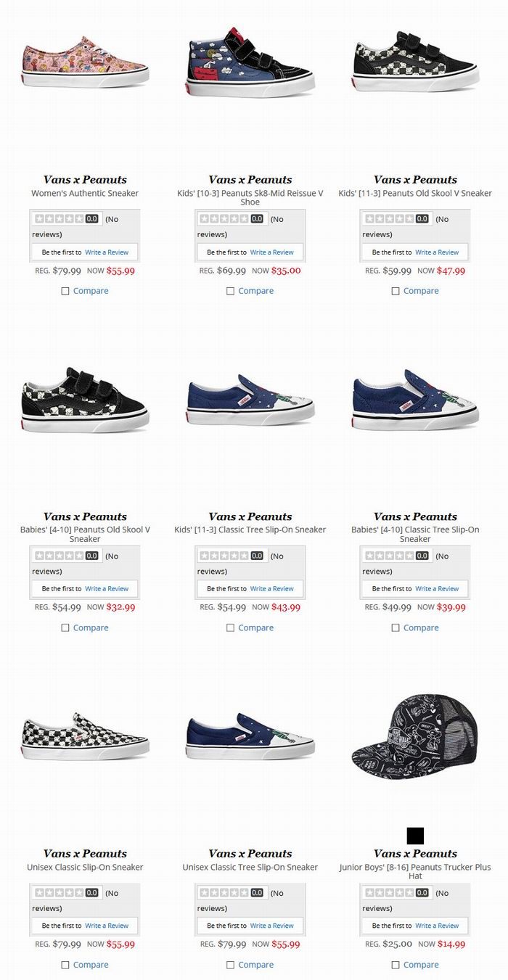Write a Review for Junior Boys' Trucker Hat

(x=437, y=926)
